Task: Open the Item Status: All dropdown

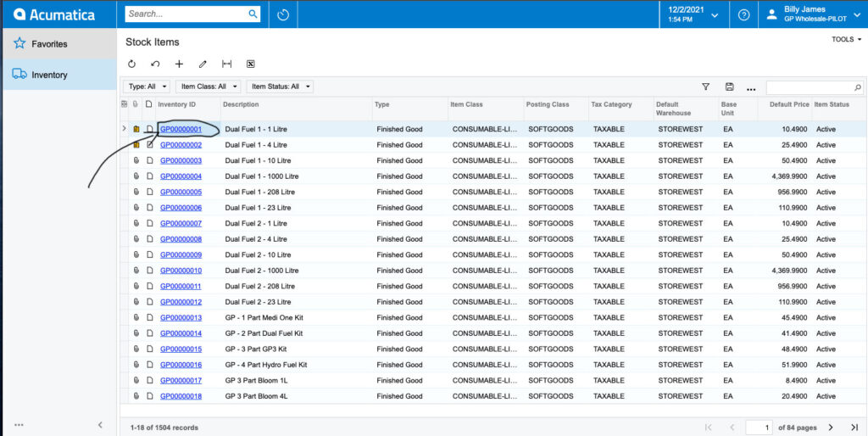Action: point(280,87)
